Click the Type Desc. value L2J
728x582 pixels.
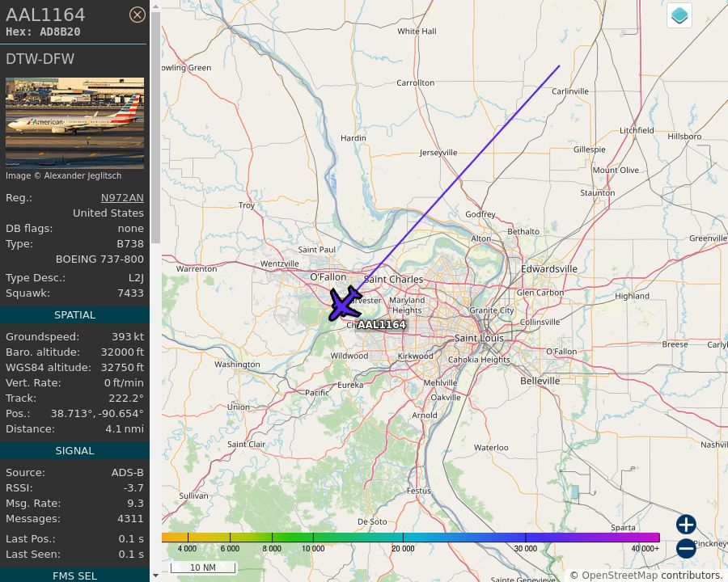coord(136,278)
